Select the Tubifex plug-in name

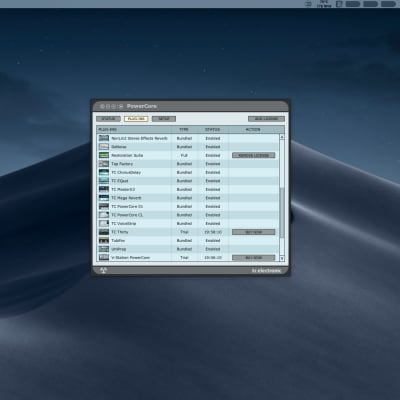click(118, 240)
